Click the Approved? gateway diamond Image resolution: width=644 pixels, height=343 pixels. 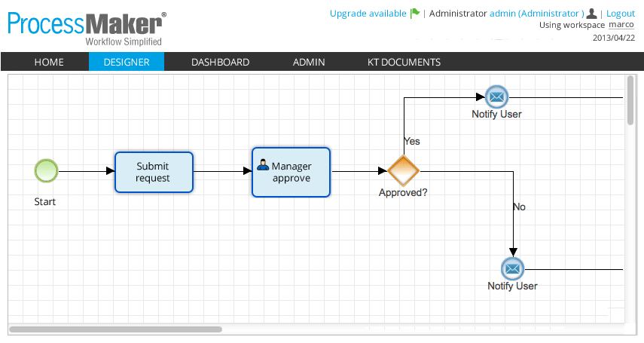click(403, 170)
